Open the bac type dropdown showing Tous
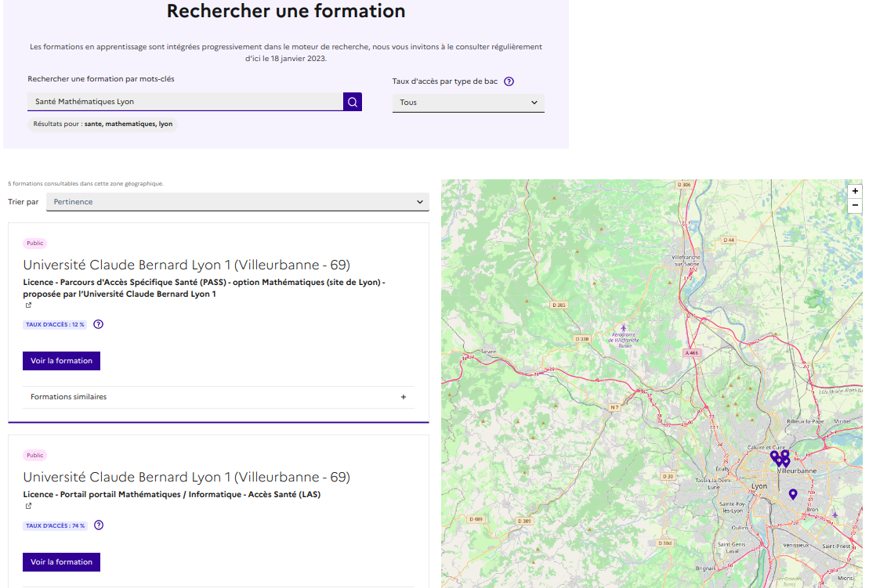 click(468, 103)
